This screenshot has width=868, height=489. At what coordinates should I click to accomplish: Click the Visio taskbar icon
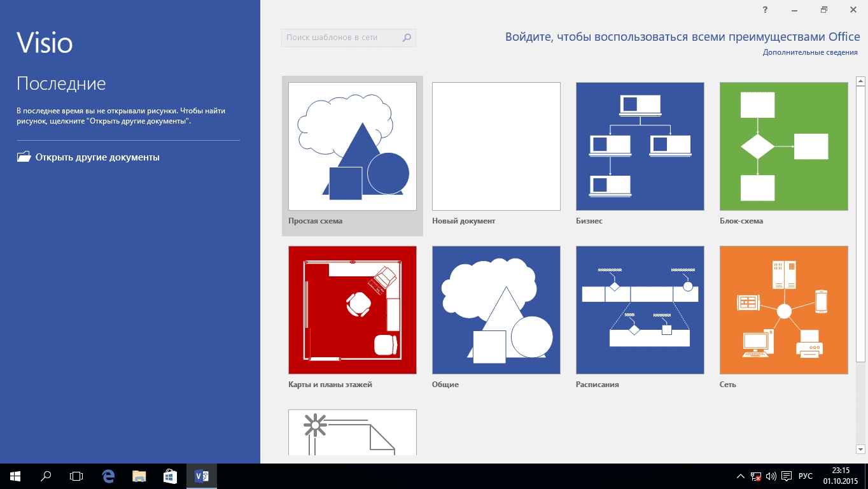tap(202, 476)
